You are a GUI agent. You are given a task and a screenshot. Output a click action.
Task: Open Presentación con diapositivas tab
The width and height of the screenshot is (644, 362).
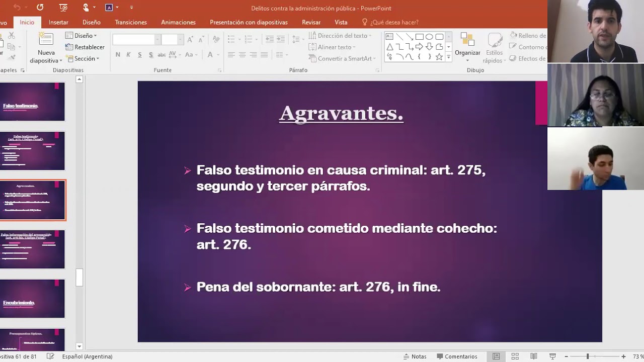[x=249, y=22]
